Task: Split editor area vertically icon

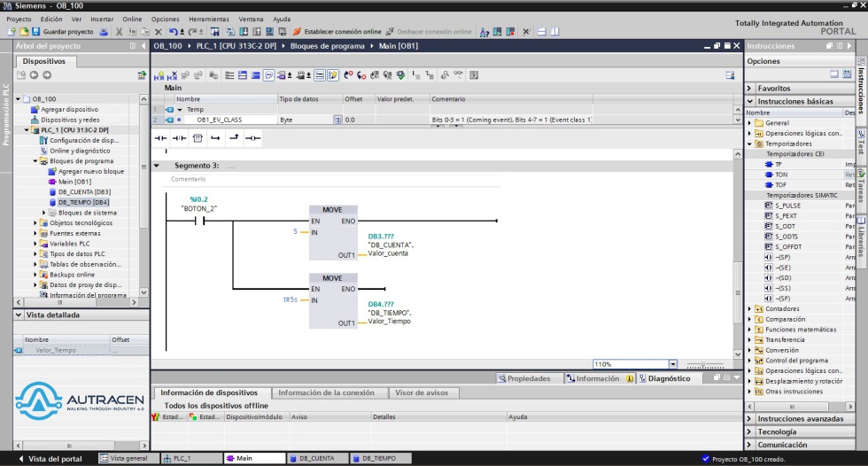Action: [x=554, y=32]
